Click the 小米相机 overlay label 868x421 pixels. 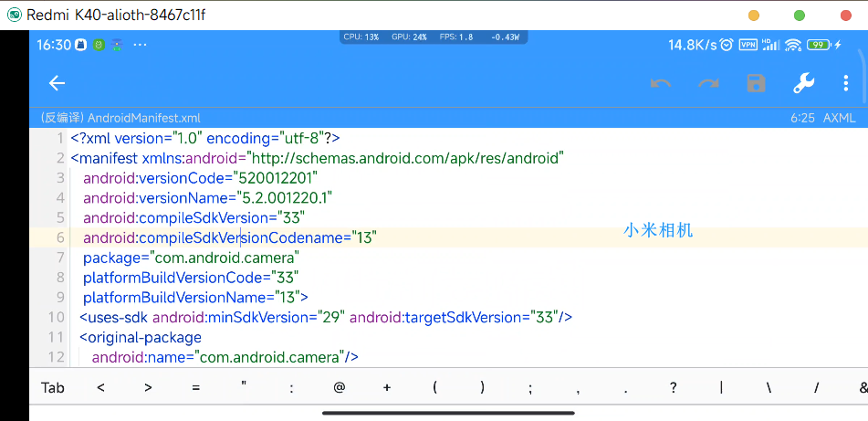(658, 230)
